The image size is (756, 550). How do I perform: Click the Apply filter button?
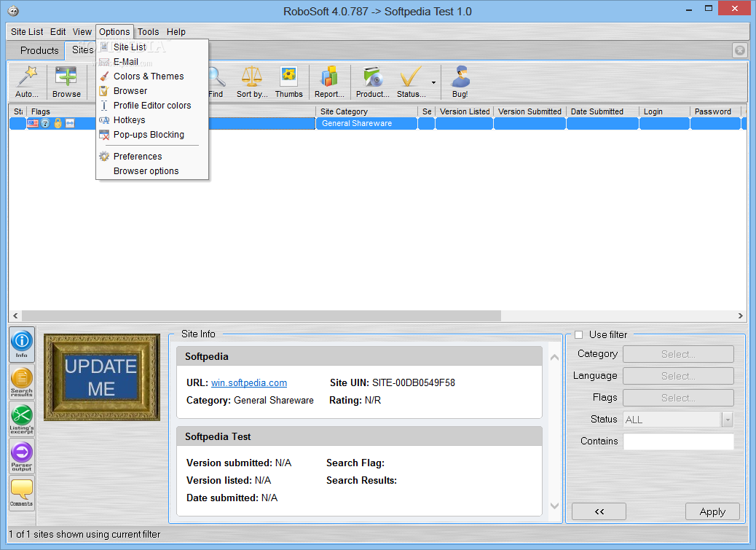pos(712,511)
